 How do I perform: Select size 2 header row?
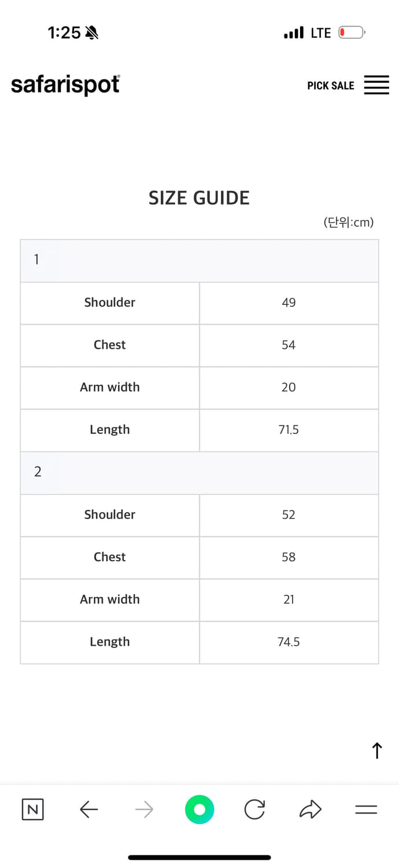pos(199,473)
